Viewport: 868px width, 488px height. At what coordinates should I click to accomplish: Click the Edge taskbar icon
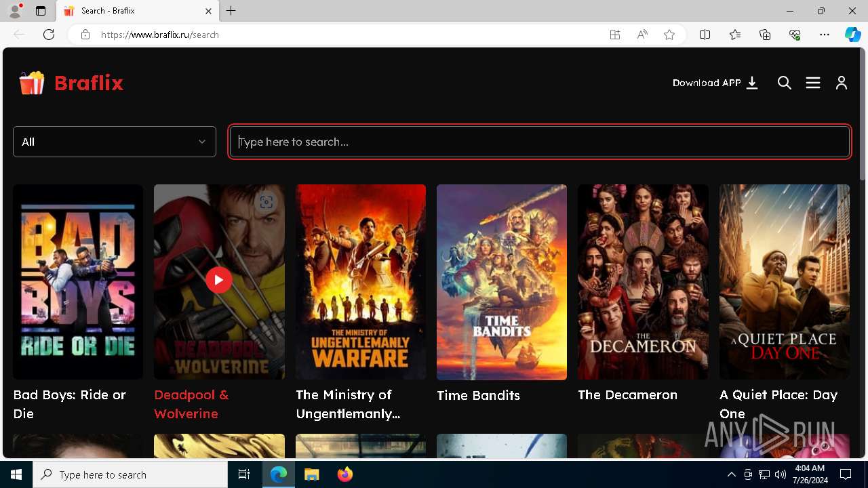click(x=279, y=474)
